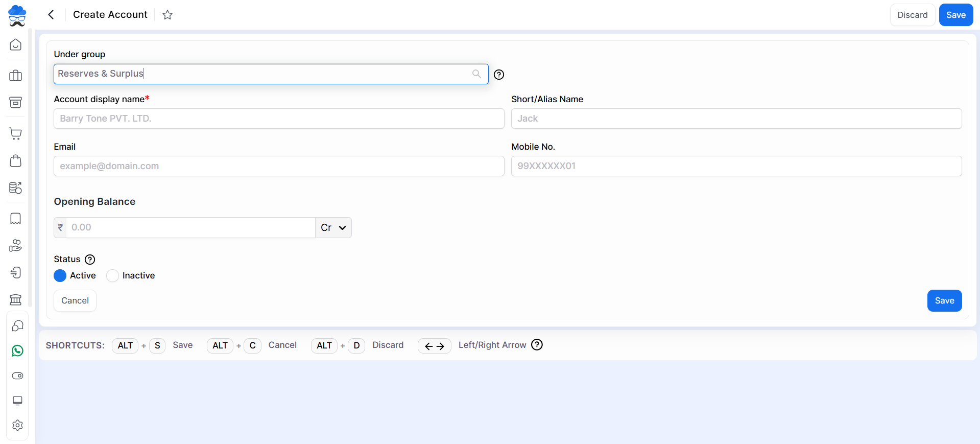Viewport: 980px width, 444px height.
Task: Click ALT key for Save shortcut
Action: 125,345
